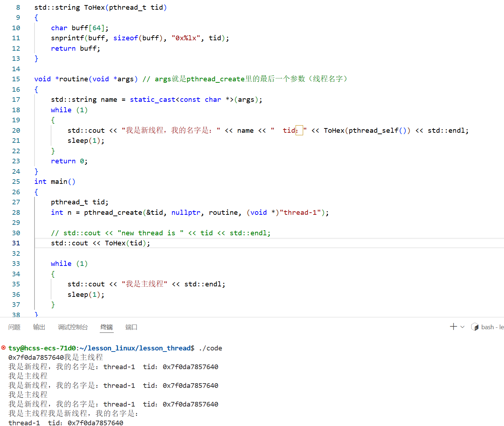Switch to the 端口 tab
The image size is (504, 426).
point(131,327)
